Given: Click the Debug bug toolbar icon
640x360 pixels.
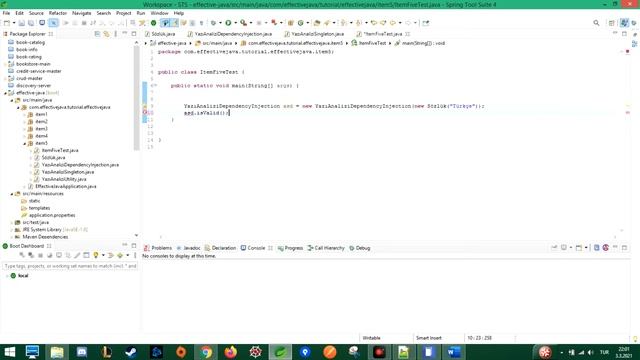Looking at the screenshot, I should click(213, 23).
